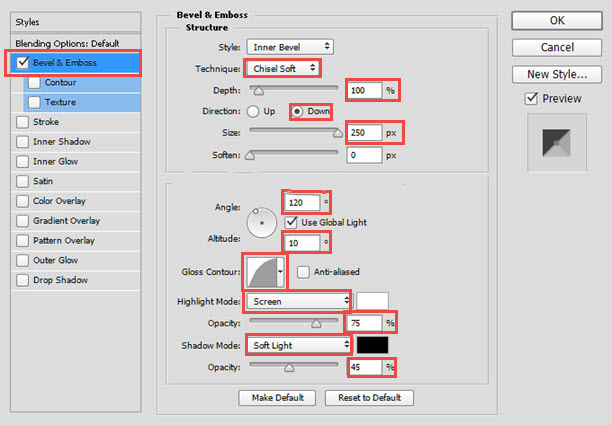Click the Shadow Opacity slider handle

pos(289,368)
